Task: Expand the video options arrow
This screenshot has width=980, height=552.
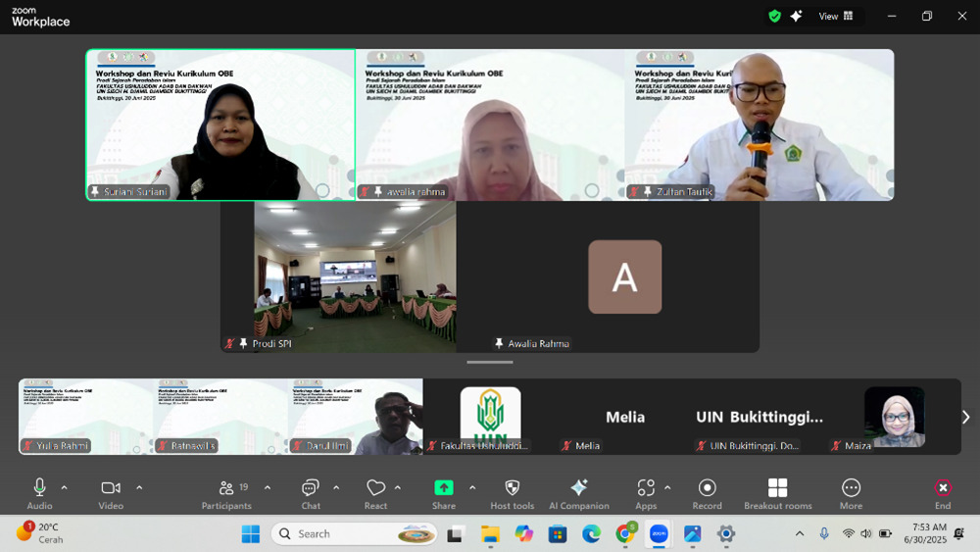Action: point(139,487)
